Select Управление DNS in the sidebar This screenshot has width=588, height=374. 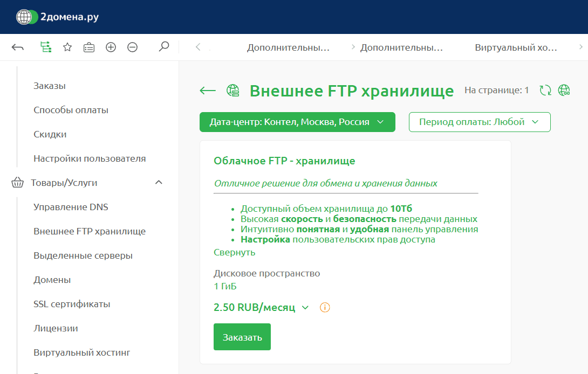pyautogui.click(x=71, y=207)
